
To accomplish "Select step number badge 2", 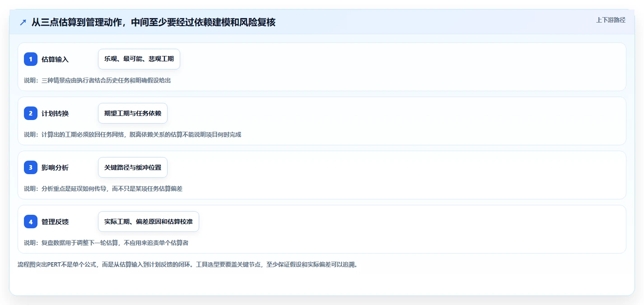I will point(31,113).
